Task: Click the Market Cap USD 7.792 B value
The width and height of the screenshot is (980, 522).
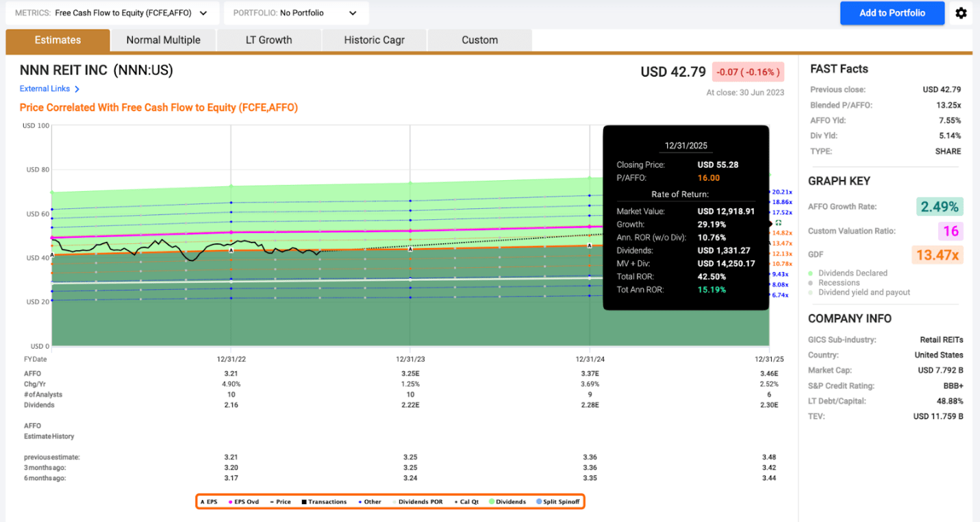Action: [x=940, y=371]
